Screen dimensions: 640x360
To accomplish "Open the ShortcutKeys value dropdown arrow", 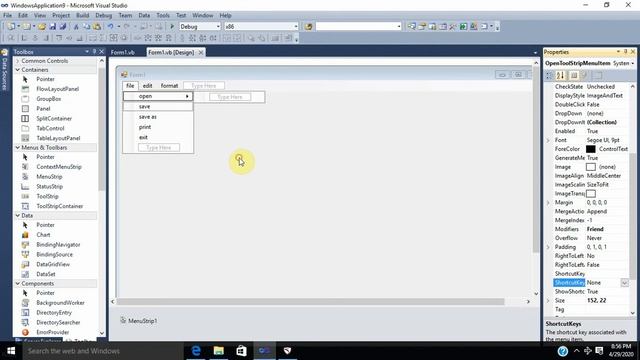I will (x=624, y=282).
